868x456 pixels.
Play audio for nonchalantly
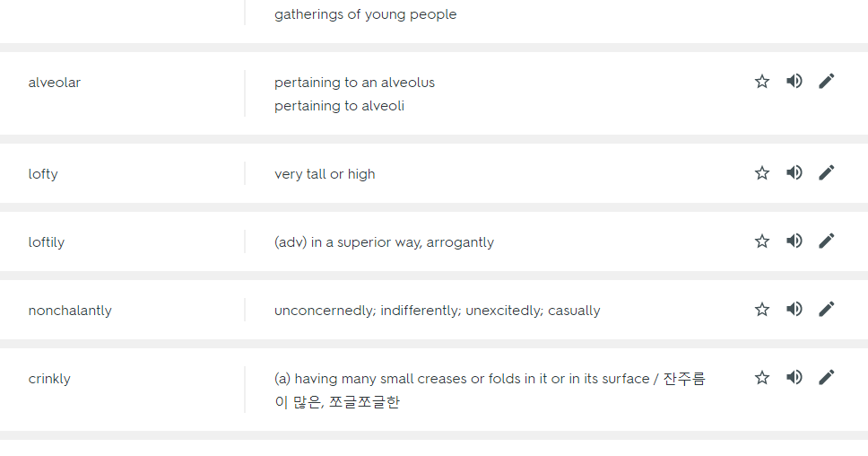794,310
